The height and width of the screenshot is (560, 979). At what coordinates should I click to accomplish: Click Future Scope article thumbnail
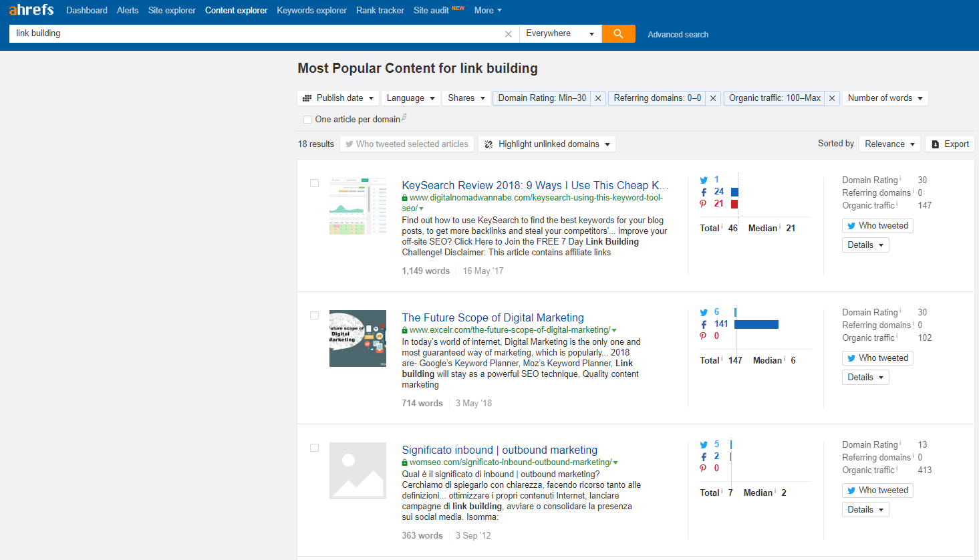358,338
